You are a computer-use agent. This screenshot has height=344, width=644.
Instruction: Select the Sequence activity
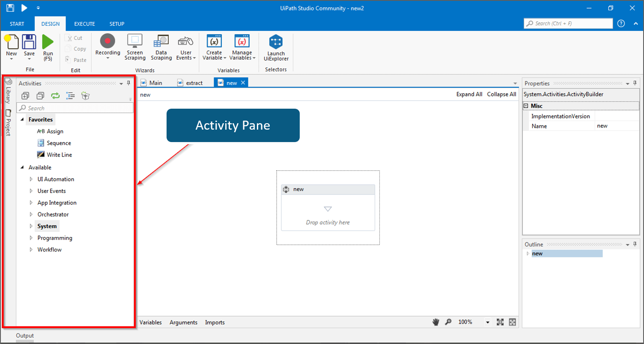(54, 143)
